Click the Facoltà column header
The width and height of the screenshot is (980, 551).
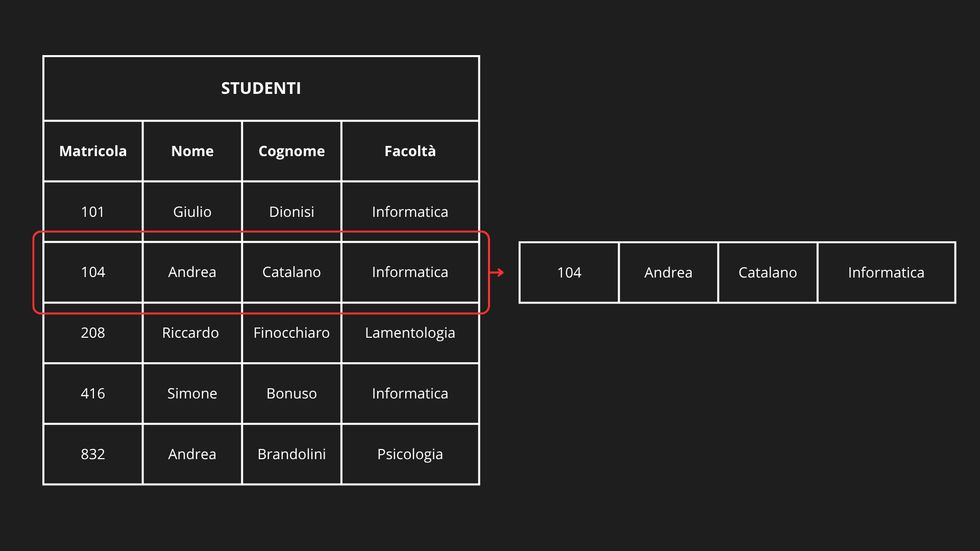[410, 151]
